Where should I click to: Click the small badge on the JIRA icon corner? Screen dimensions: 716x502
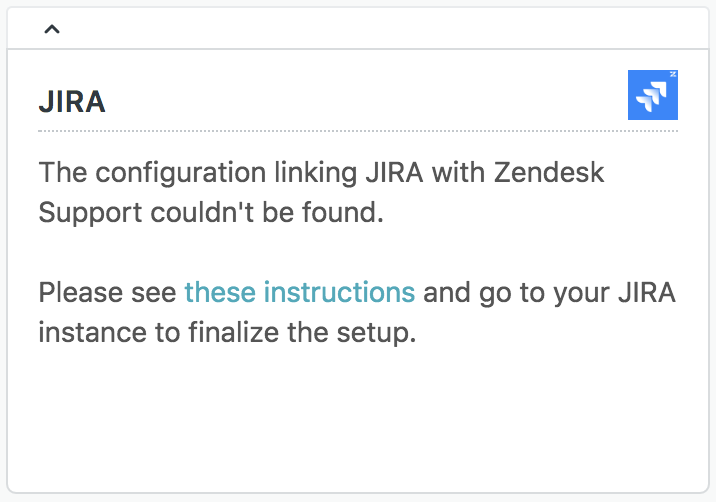point(673,75)
